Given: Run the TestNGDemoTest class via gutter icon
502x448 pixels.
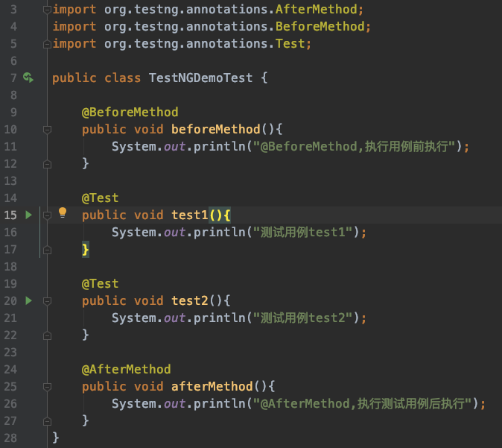Looking at the screenshot, I should [28, 78].
